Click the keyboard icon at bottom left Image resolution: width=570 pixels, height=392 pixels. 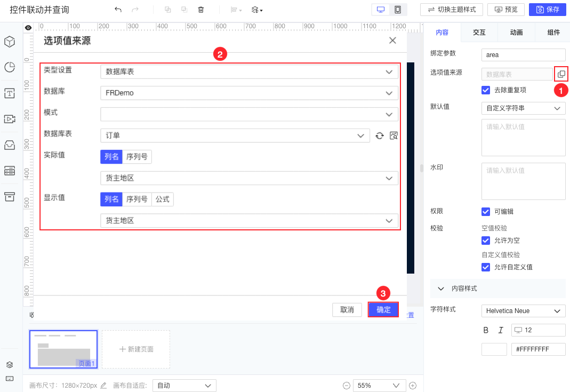(x=10, y=379)
